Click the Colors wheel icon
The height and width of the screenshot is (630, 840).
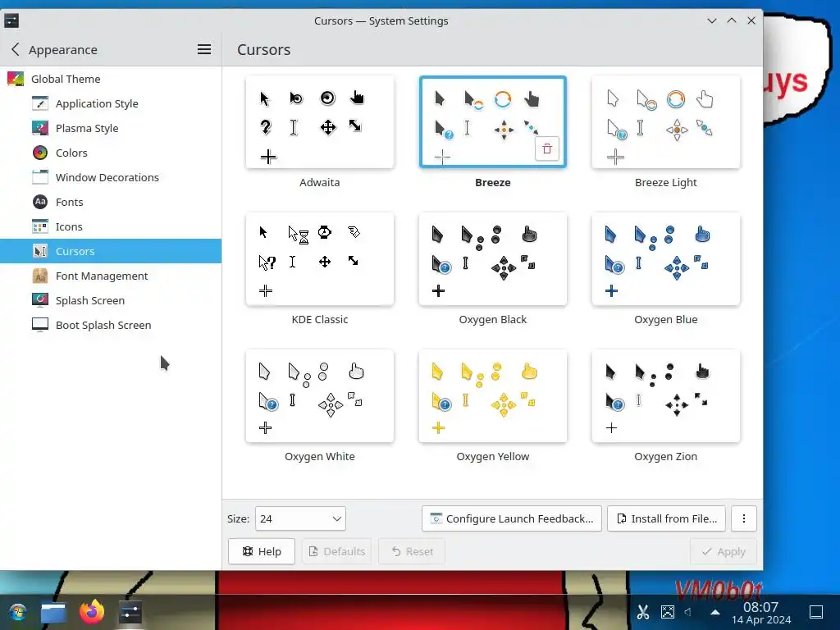pos(40,153)
